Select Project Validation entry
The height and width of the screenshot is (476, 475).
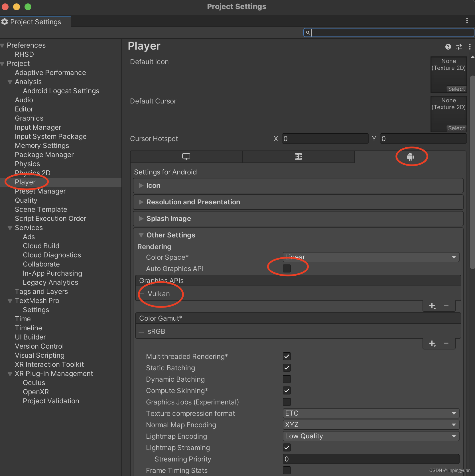51,401
